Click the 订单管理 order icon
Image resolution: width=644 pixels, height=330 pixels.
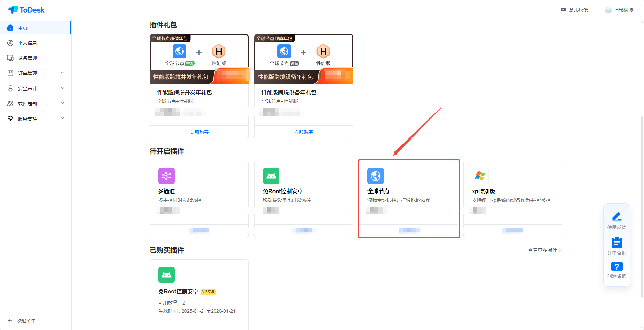(x=10, y=73)
